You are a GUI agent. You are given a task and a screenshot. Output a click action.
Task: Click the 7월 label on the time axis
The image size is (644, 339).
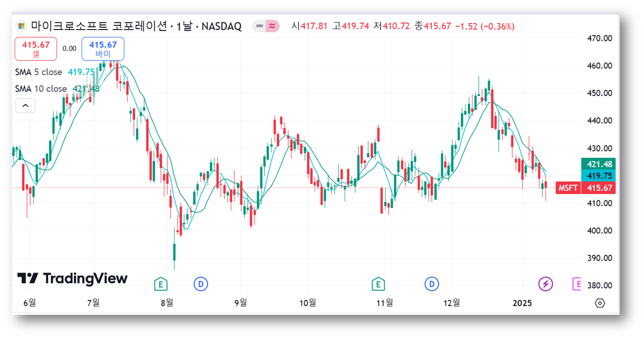[94, 303]
